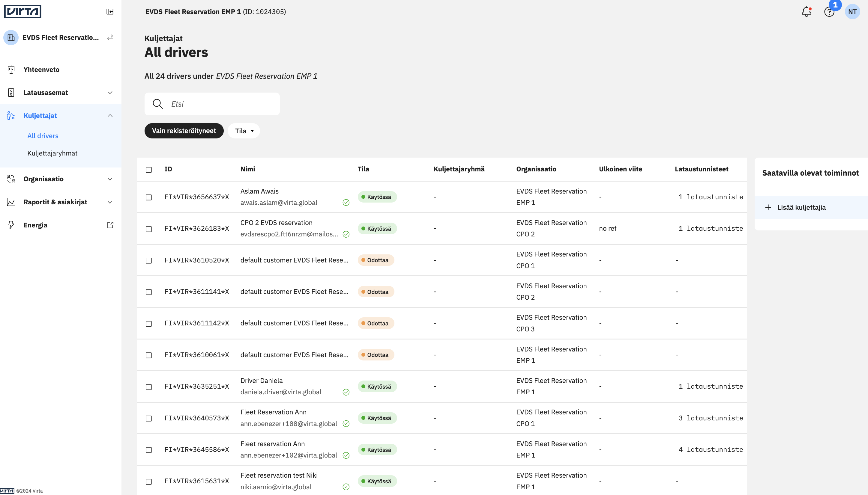Click the EVDS Fleet Reservation building icon
This screenshot has width=868, height=495.
coord(11,37)
